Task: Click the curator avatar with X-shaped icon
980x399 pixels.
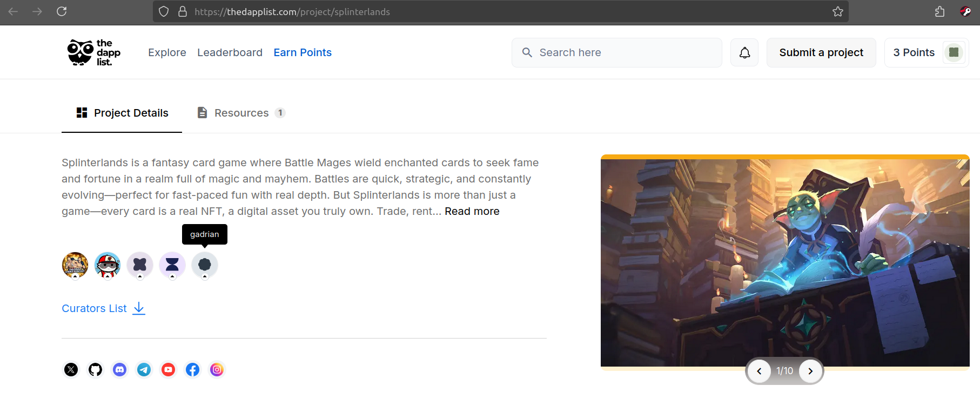Action: (x=140, y=265)
